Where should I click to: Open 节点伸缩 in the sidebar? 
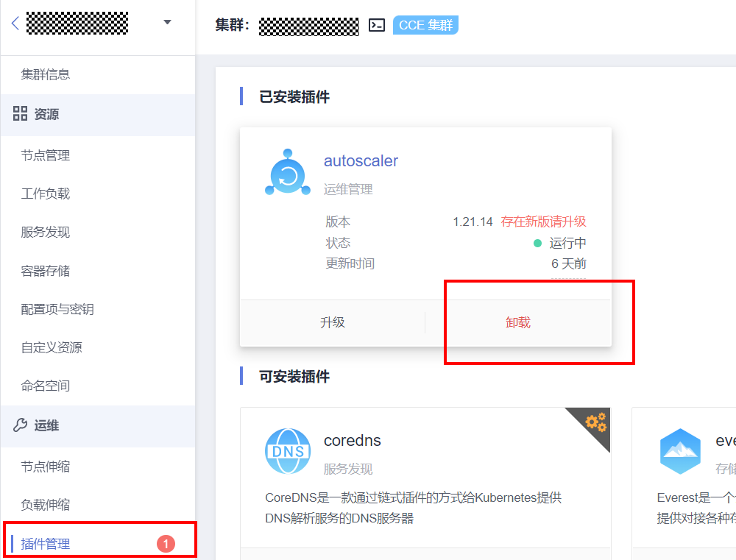(x=46, y=467)
